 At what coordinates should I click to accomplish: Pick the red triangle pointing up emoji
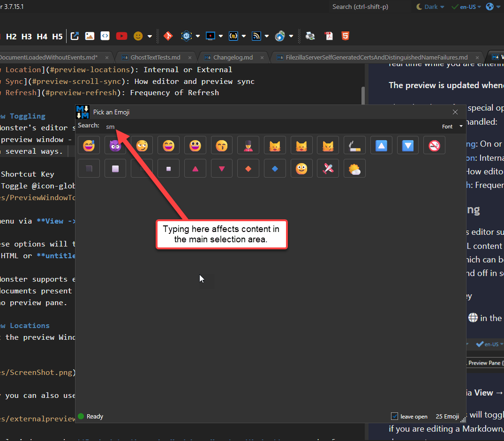(195, 169)
